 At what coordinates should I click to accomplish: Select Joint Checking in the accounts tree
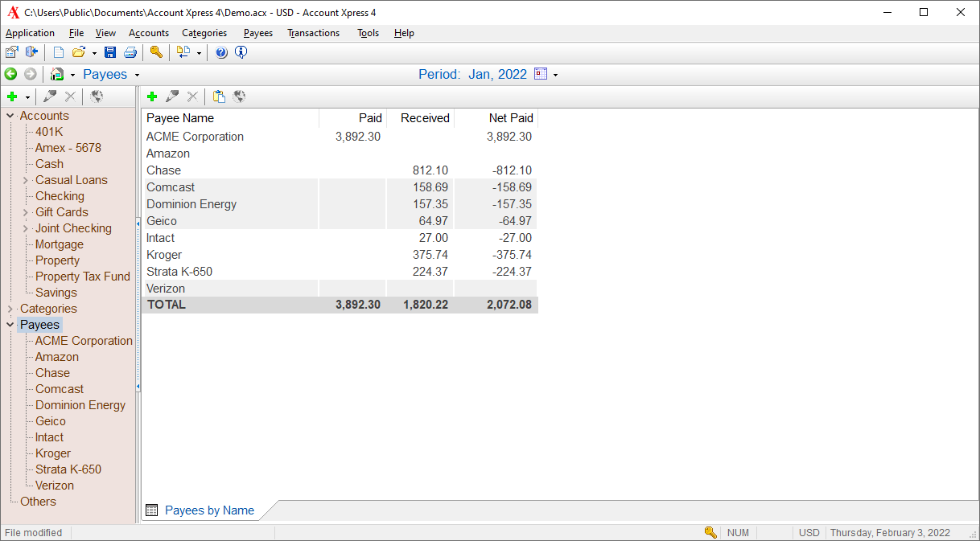(x=73, y=228)
